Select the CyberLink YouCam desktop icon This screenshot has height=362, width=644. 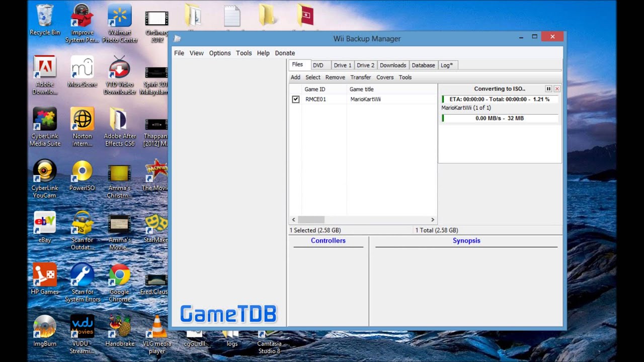(45, 178)
